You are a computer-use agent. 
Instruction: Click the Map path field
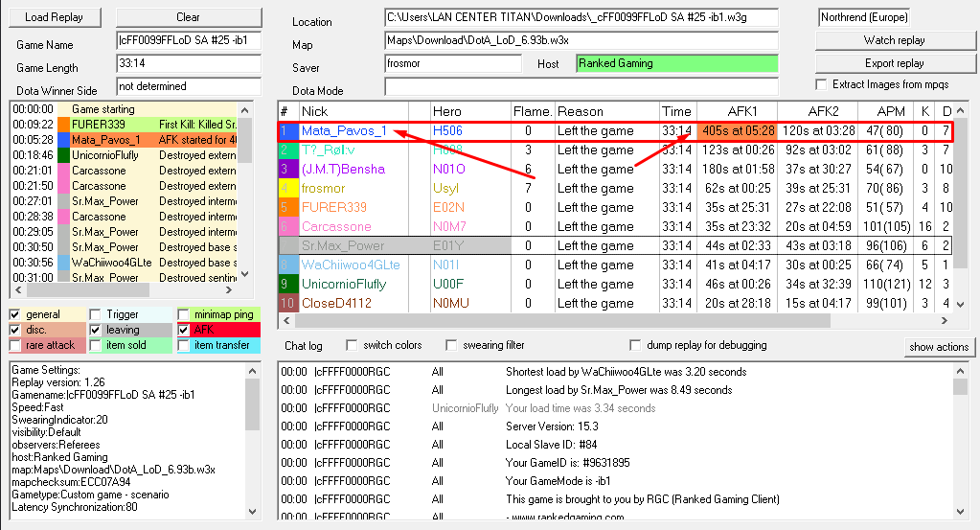tap(581, 40)
